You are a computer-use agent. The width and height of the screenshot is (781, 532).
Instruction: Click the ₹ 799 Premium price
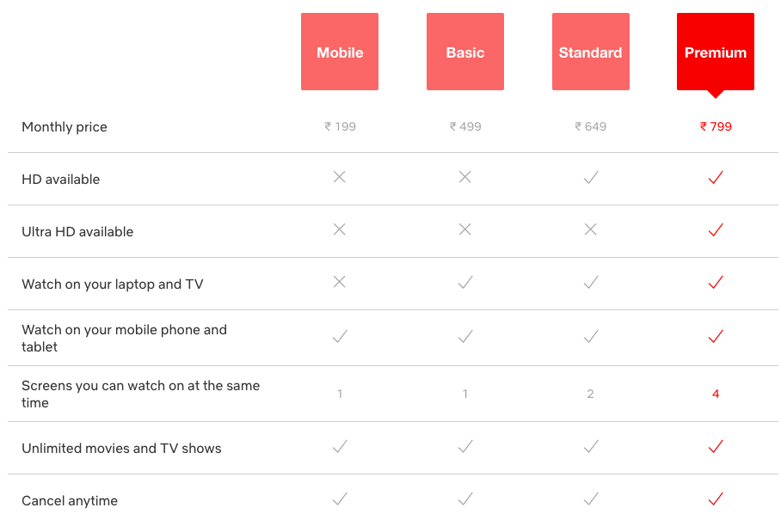click(716, 126)
